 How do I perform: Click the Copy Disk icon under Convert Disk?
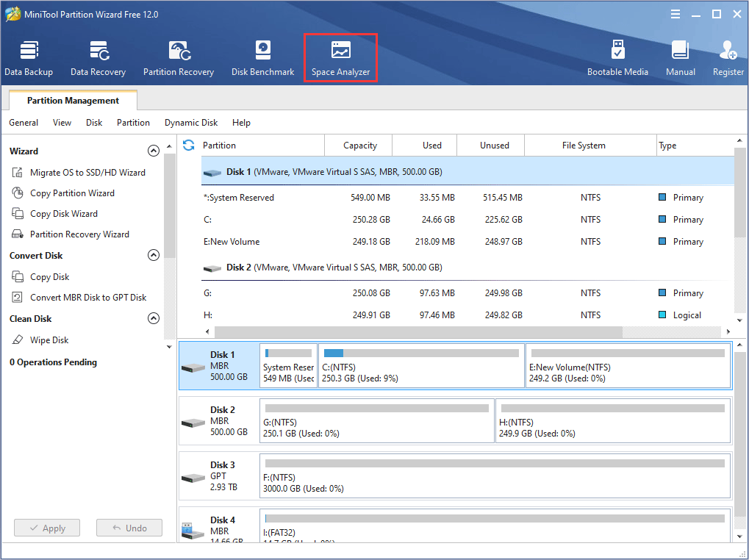pyautogui.click(x=17, y=276)
